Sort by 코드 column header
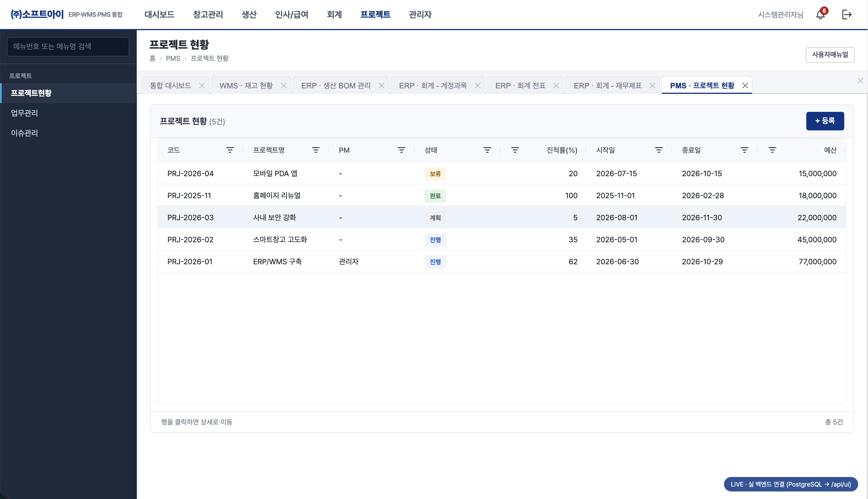Image resolution: width=868 pixels, height=499 pixels. 173,150
